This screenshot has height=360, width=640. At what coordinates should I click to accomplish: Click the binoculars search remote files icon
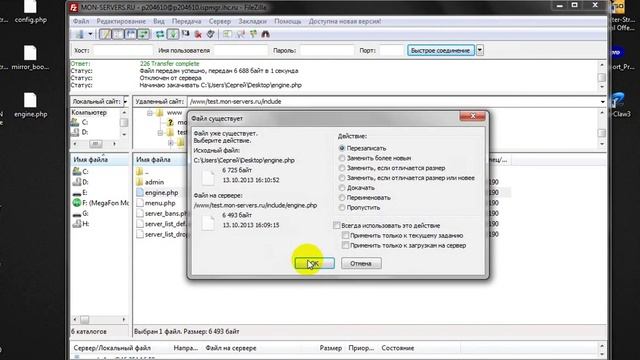click(266, 34)
